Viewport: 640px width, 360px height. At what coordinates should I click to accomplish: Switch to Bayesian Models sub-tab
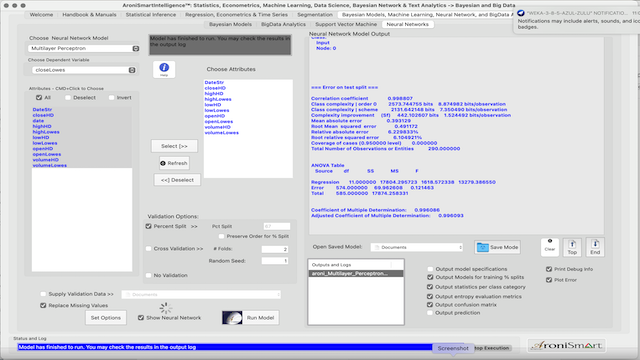coord(230,24)
